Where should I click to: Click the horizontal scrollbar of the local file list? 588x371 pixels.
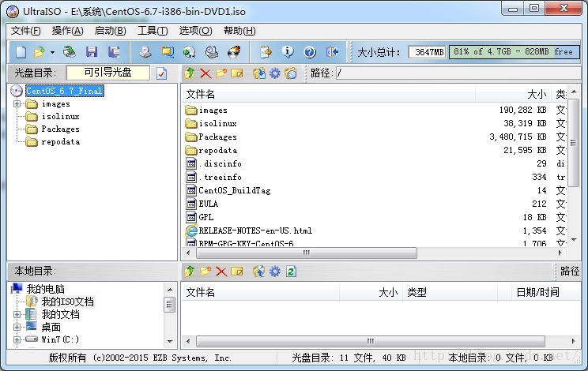[x=370, y=342]
